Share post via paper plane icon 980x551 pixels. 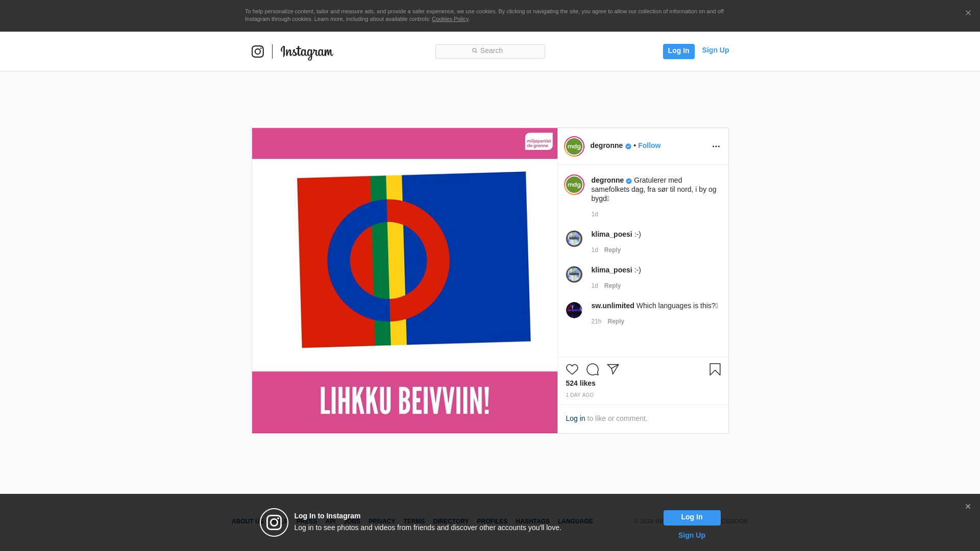coord(613,369)
